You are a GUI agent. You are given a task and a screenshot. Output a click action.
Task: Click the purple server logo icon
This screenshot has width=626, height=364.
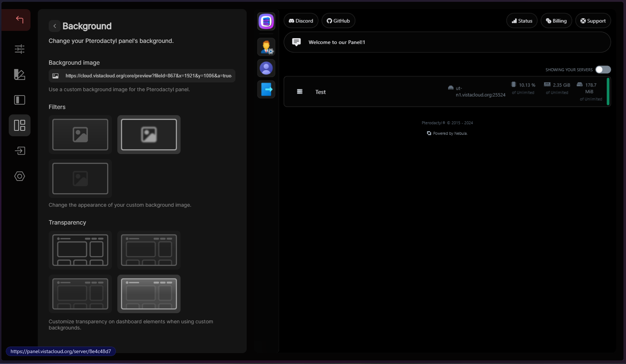click(266, 21)
